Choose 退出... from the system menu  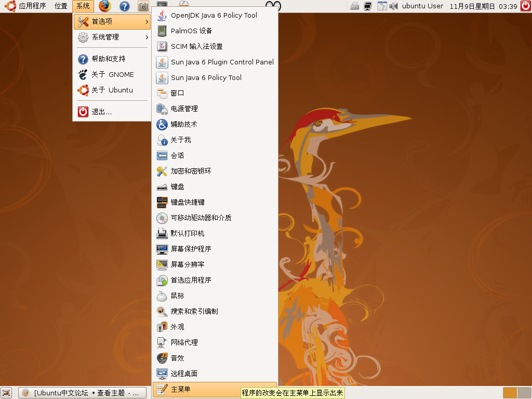[x=112, y=112]
